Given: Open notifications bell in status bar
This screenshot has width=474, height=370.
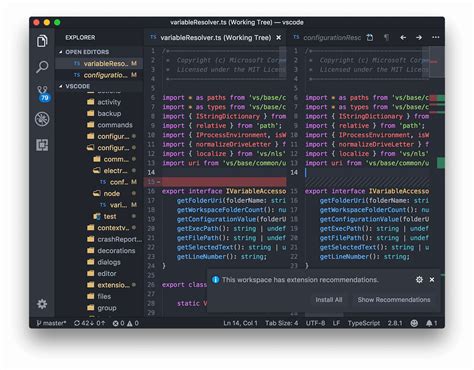Looking at the screenshot, I should (431, 323).
